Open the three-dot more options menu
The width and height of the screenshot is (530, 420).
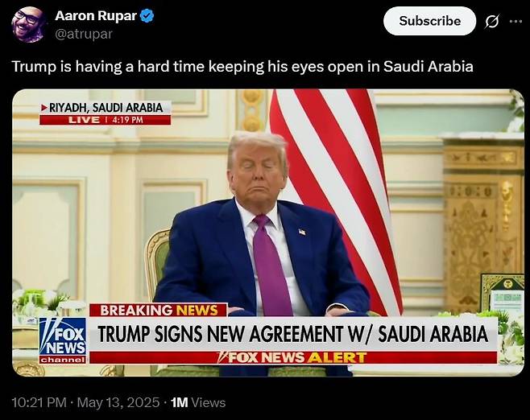[516, 21]
